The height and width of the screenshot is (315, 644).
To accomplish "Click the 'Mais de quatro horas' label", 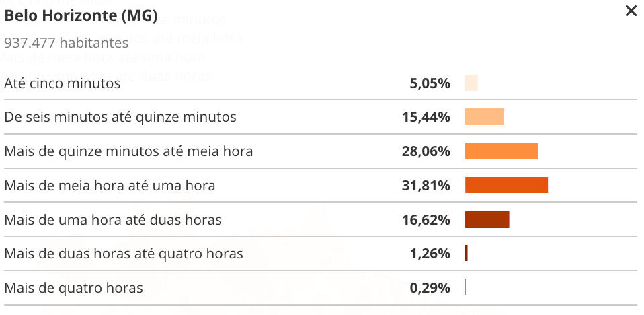I will (x=73, y=288).
